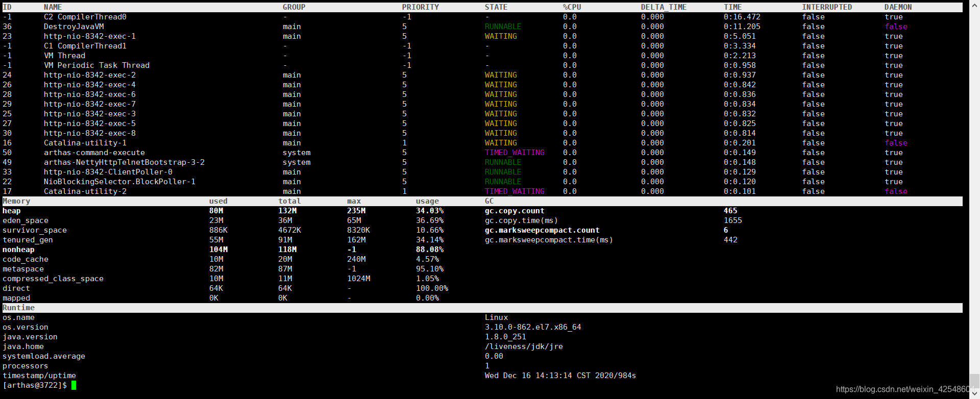The height and width of the screenshot is (399, 980).
Task: Click RUNNABLE state of DestroyJavaVM
Action: click(x=503, y=27)
